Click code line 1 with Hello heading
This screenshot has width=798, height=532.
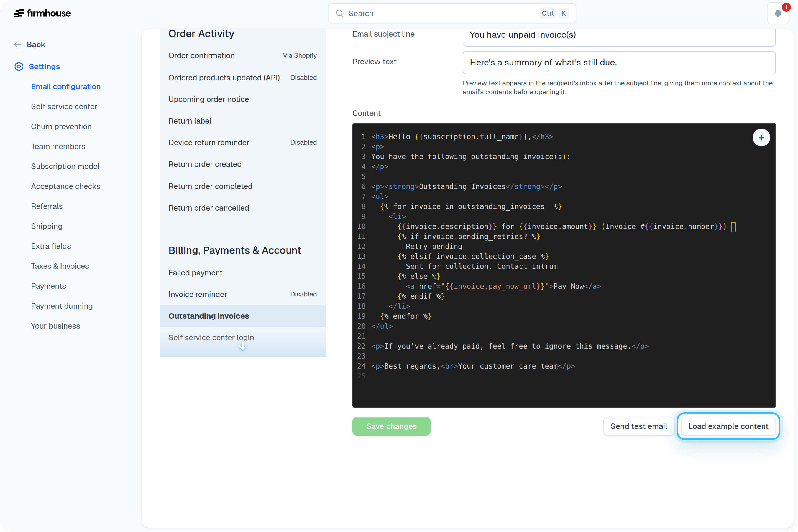click(x=462, y=137)
